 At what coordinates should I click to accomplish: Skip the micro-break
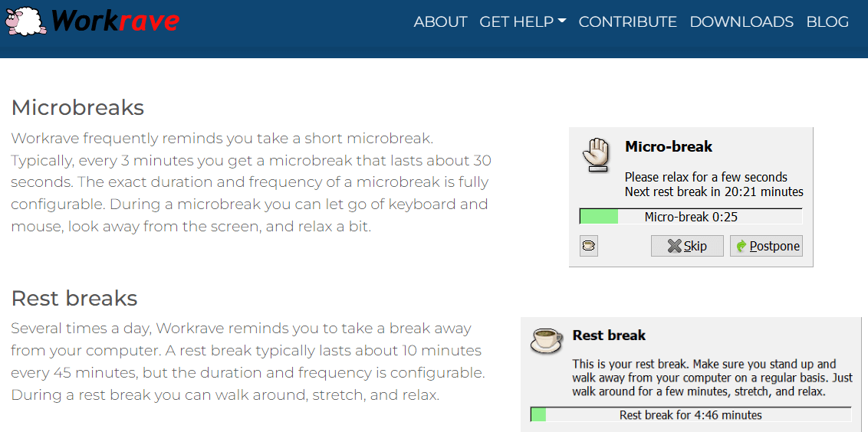(x=687, y=246)
